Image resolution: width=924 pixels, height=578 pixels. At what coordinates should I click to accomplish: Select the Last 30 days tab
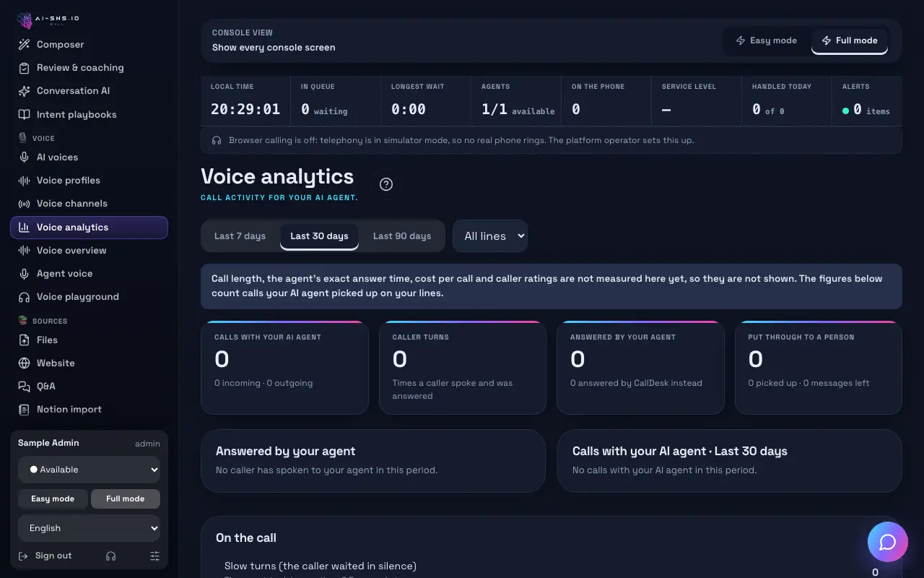point(319,236)
